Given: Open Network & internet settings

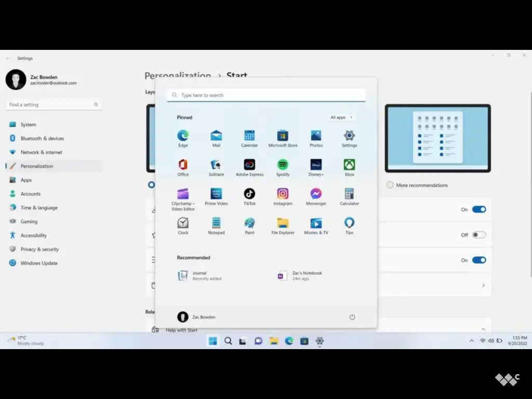Looking at the screenshot, I should (x=54, y=152).
